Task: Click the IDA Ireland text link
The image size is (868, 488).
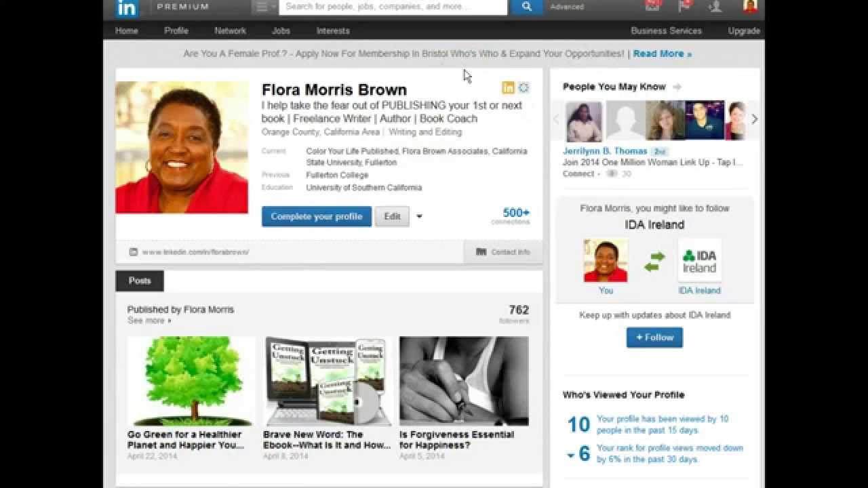Action: pyautogui.click(x=699, y=290)
